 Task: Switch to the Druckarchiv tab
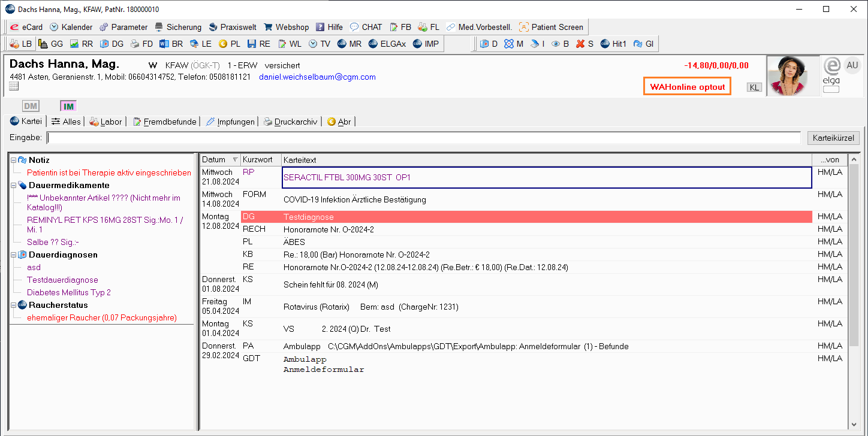point(290,122)
